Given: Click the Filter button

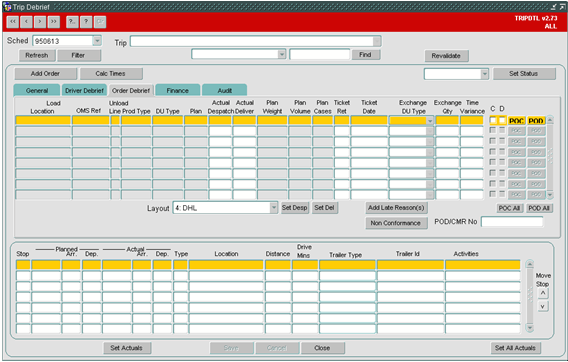Looking at the screenshot, I should (79, 55).
